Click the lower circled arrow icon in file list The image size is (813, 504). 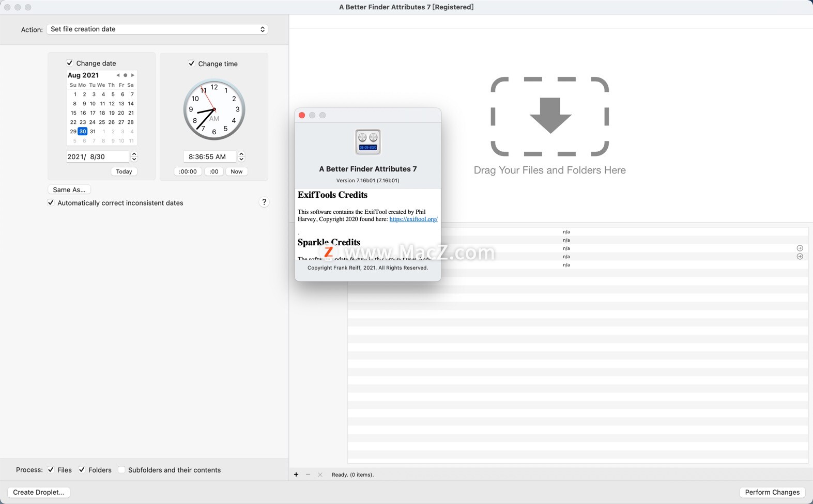(800, 257)
